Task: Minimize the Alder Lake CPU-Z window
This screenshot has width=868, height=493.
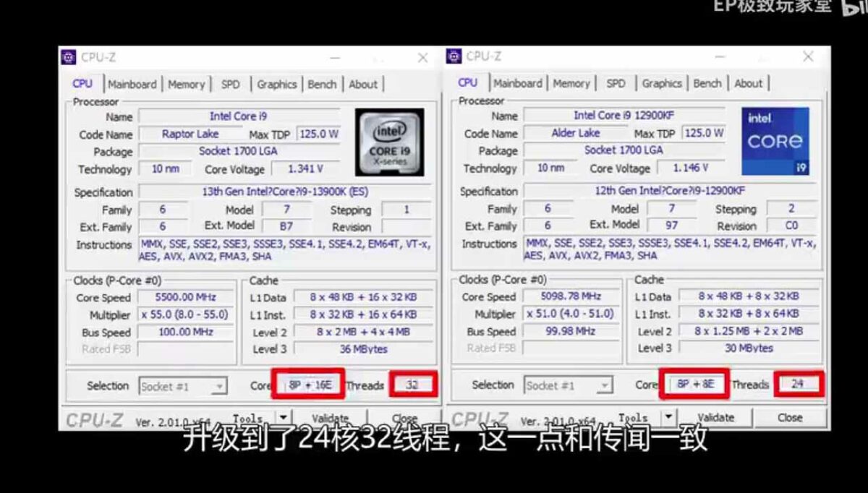Action: click(720, 57)
